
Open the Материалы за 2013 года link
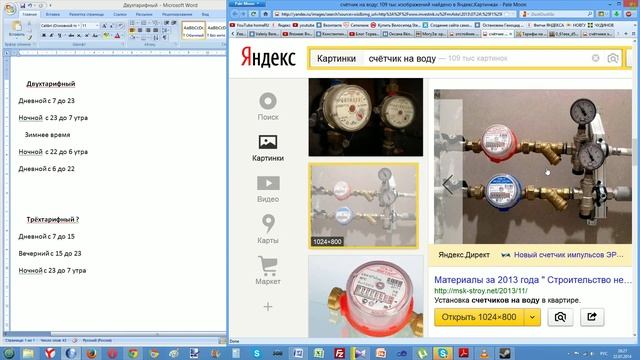coord(533,280)
